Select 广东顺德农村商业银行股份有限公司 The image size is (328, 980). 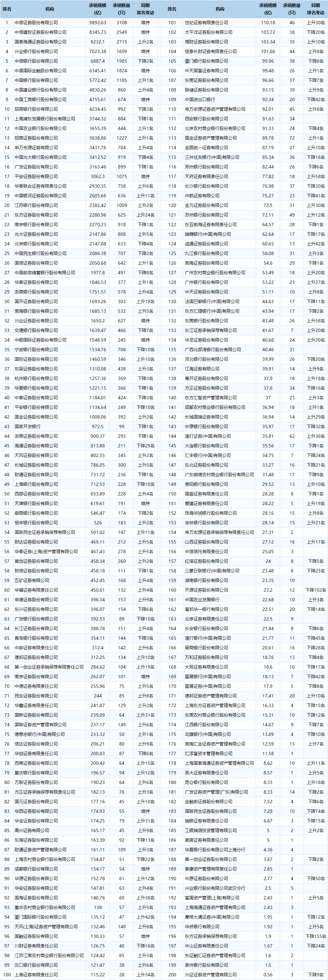tap(219, 474)
